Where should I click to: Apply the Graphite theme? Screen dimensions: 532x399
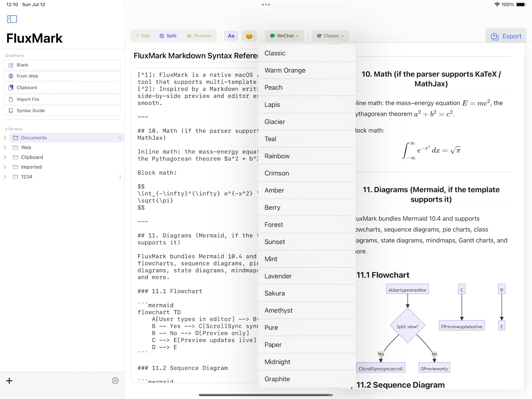(307, 379)
